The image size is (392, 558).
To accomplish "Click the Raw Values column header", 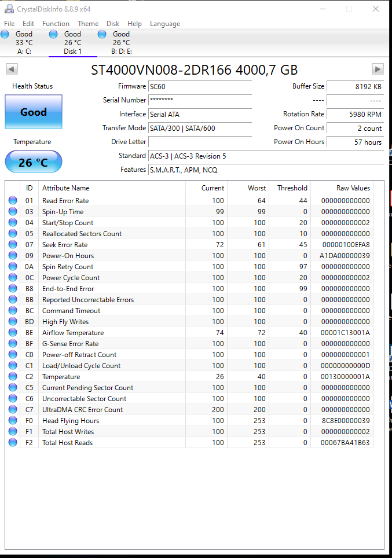I will [342, 188].
